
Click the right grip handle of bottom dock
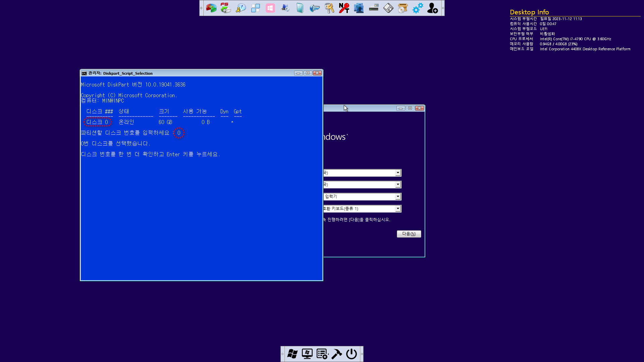coord(362,354)
